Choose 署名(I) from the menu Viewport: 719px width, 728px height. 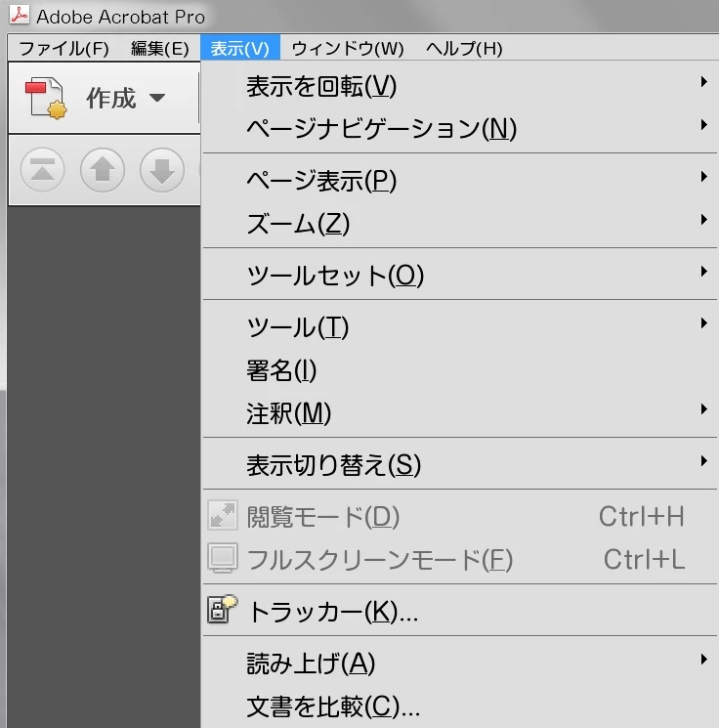[x=460, y=370]
